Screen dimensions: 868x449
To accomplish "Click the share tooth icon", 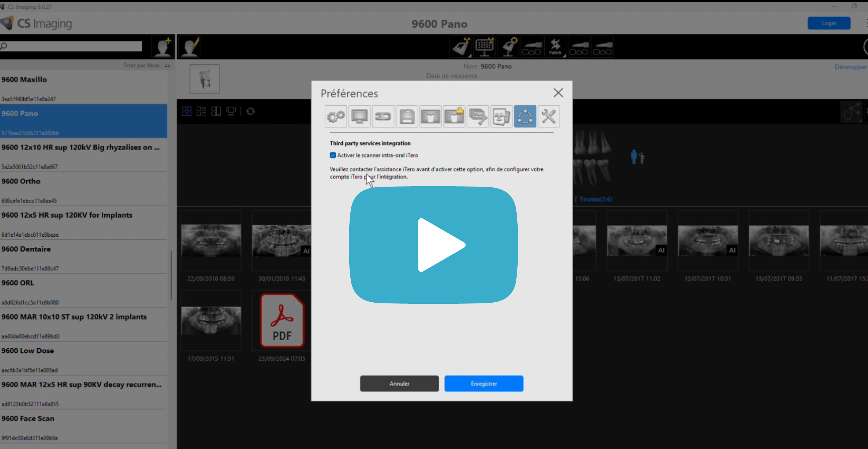I will [x=851, y=112].
